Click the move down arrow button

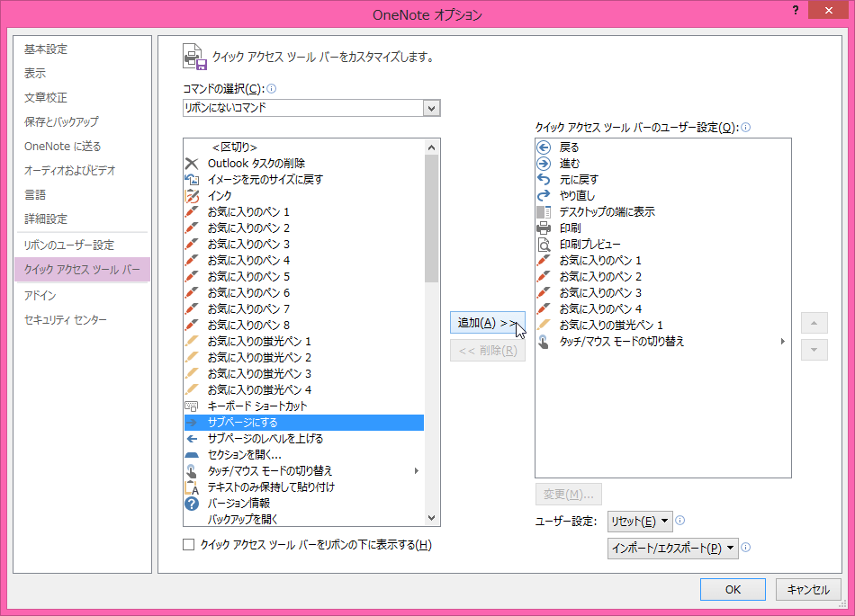point(814,350)
